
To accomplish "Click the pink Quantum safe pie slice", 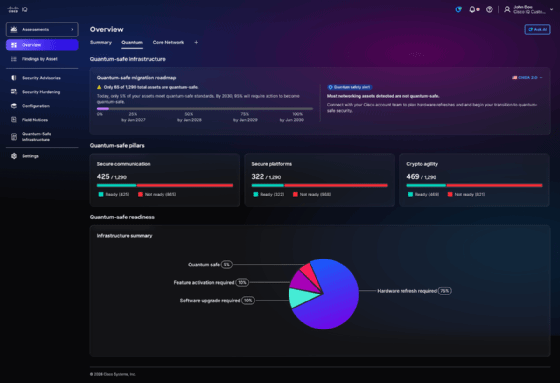I will point(309,273).
